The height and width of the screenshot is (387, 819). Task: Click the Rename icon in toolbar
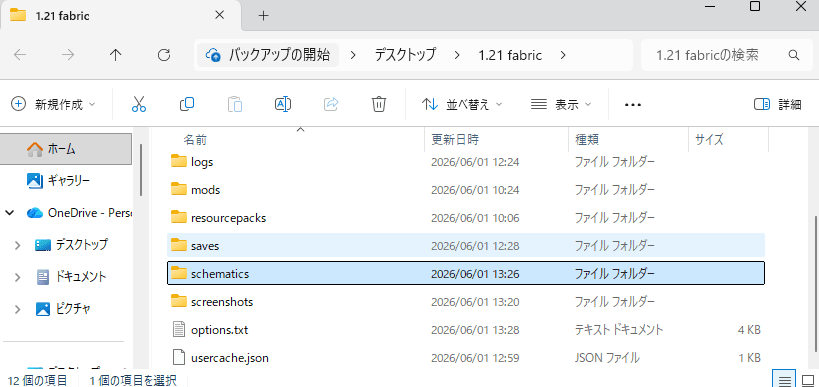(283, 104)
